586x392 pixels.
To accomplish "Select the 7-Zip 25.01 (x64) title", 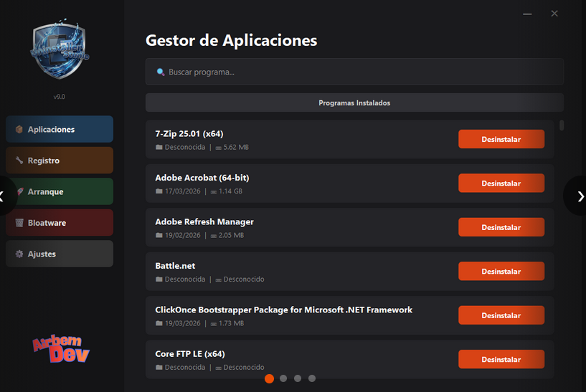I will tap(189, 134).
